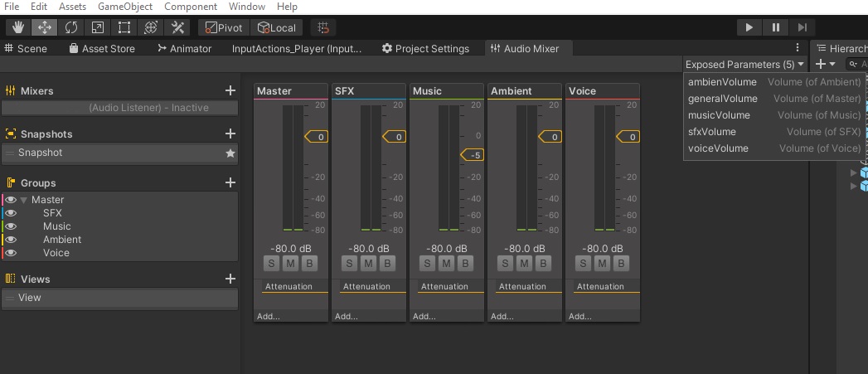
Task: Open the Audio Mixer window options menu
Action: [798, 47]
